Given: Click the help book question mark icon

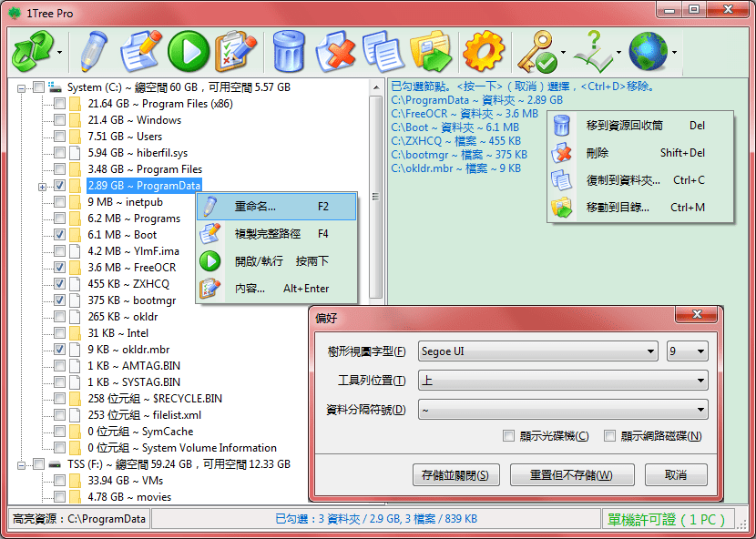Looking at the screenshot, I should 593,52.
